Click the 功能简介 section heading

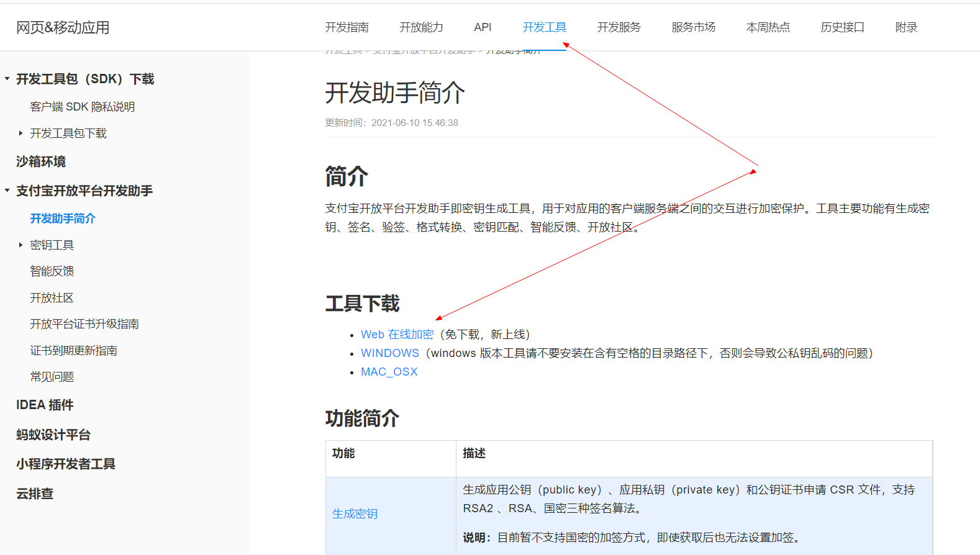pyautogui.click(x=362, y=418)
